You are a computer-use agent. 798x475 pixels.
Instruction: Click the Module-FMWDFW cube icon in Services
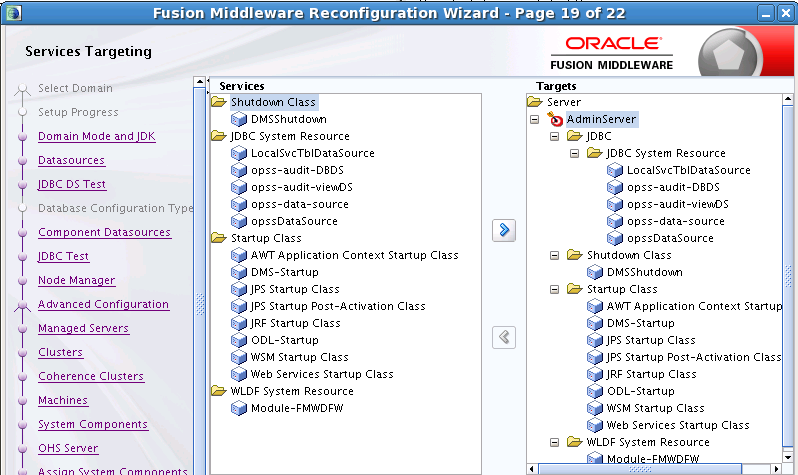239,408
